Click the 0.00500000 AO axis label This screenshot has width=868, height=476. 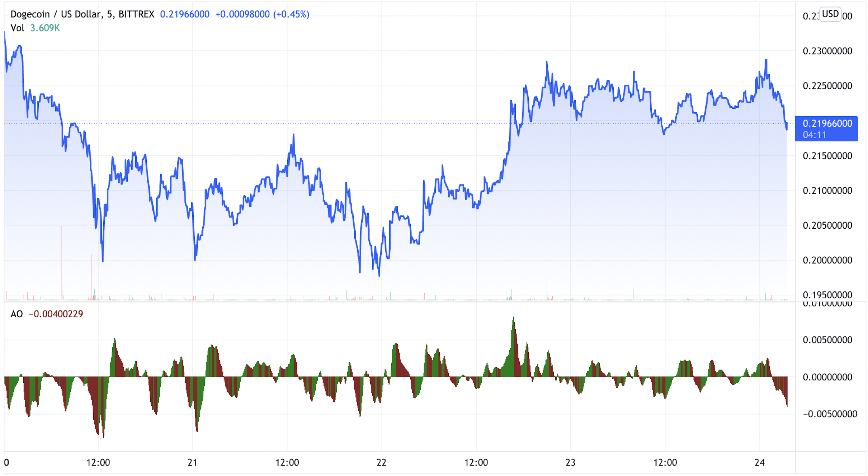click(827, 340)
